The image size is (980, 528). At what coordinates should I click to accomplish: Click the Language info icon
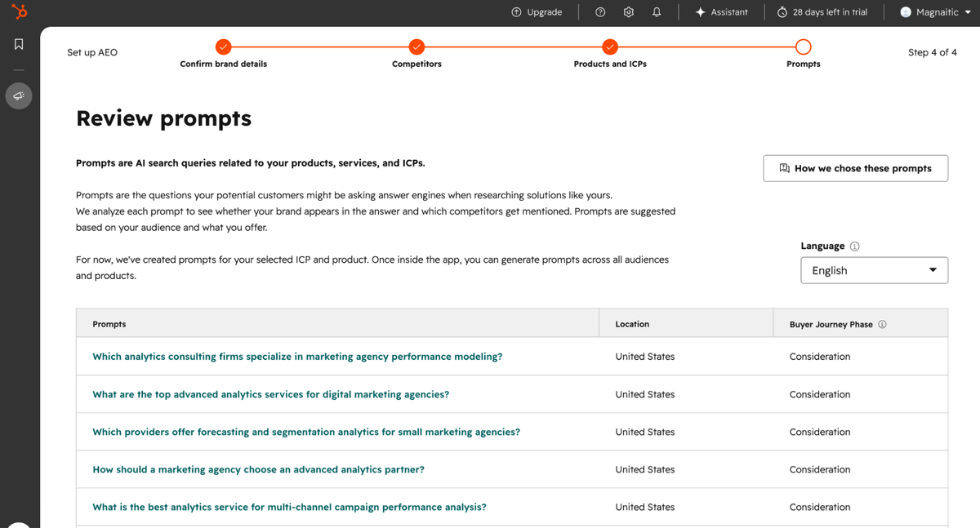pos(854,246)
